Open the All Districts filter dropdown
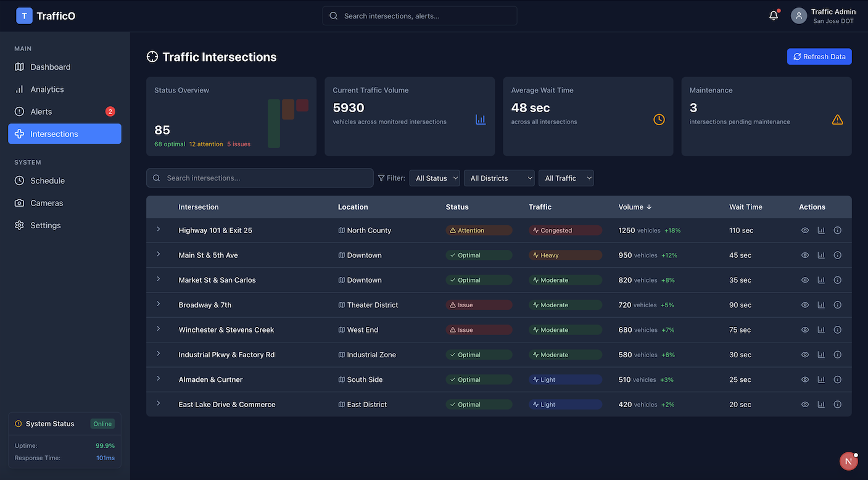The height and width of the screenshot is (480, 868). tap(499, 178)
